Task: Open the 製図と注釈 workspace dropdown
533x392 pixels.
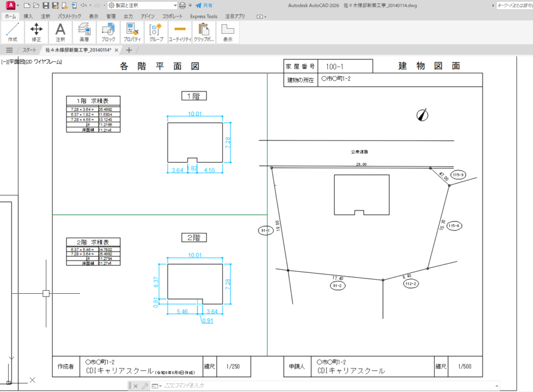Action: click(143, 5)
